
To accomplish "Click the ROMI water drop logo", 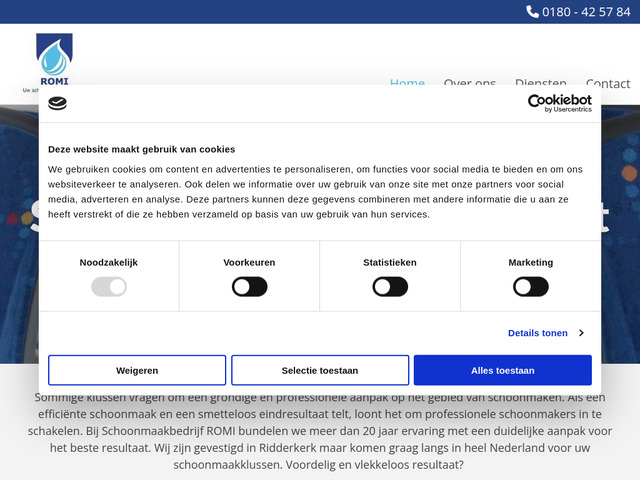I will 54,60.
